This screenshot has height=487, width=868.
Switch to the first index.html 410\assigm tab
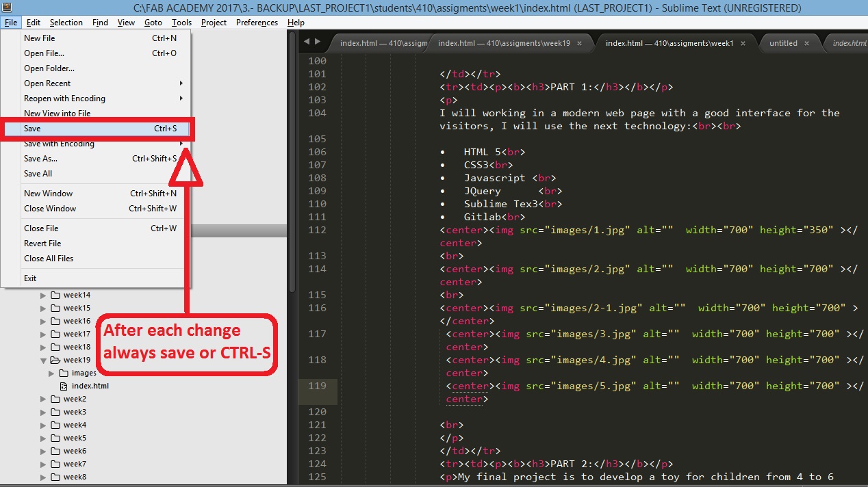pyautogui.click(x=382, y=43)
